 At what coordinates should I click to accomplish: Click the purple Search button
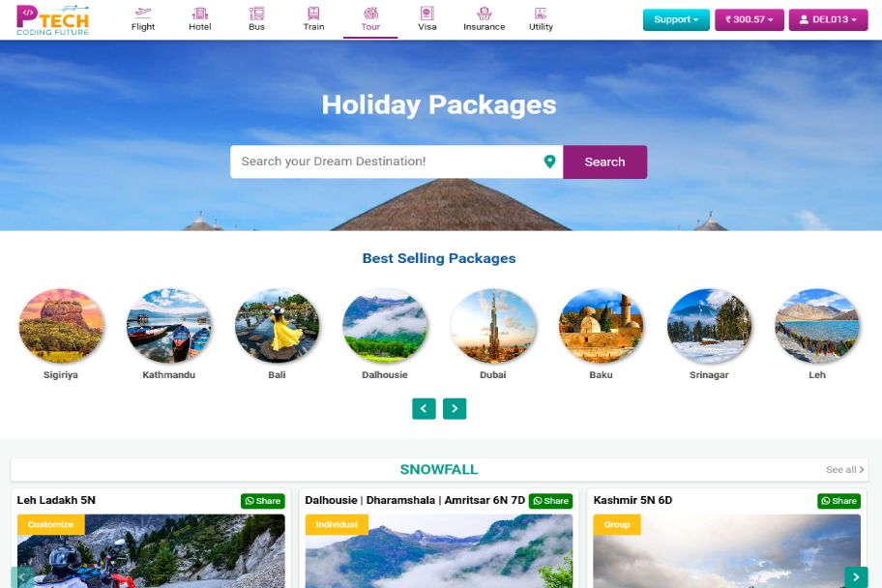click(x=604, y=162)
